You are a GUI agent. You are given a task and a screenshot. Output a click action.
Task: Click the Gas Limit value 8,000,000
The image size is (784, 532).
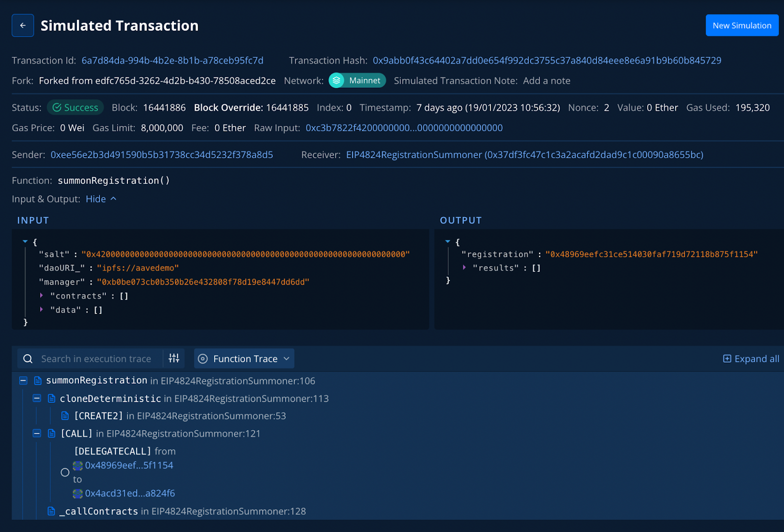coord(162,128)
